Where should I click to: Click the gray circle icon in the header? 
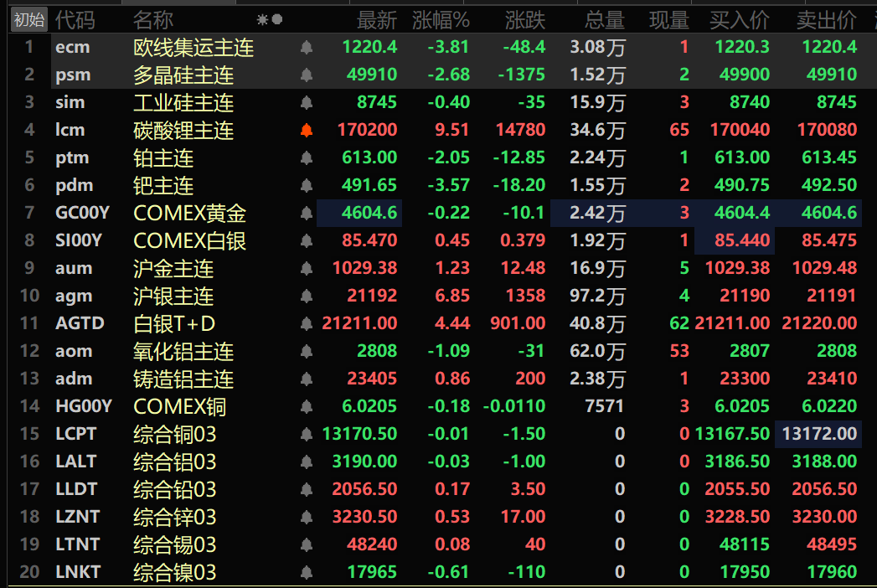(x=277, y=19)
